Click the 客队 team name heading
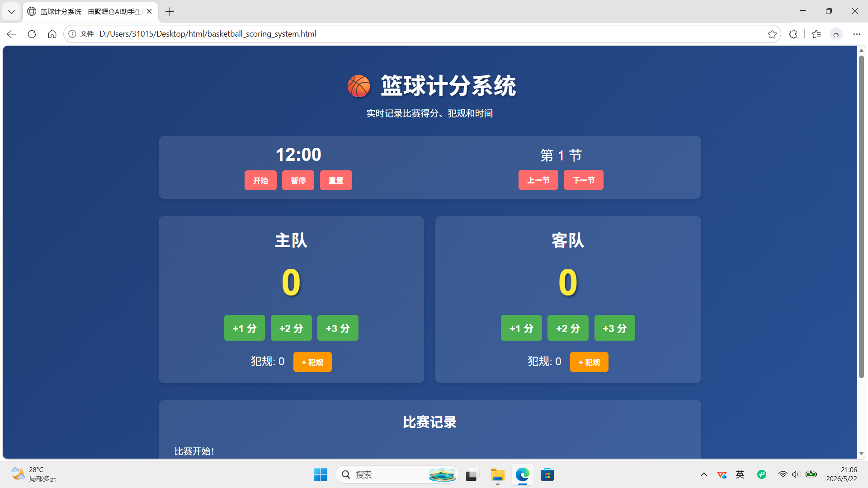The width and height of the screenshot is (868, 488). (x=568, y=240)
